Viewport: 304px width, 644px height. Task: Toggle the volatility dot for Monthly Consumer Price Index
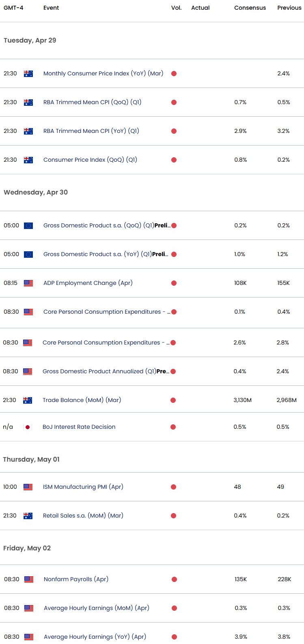pyautogui.click(x=174, y=74)
